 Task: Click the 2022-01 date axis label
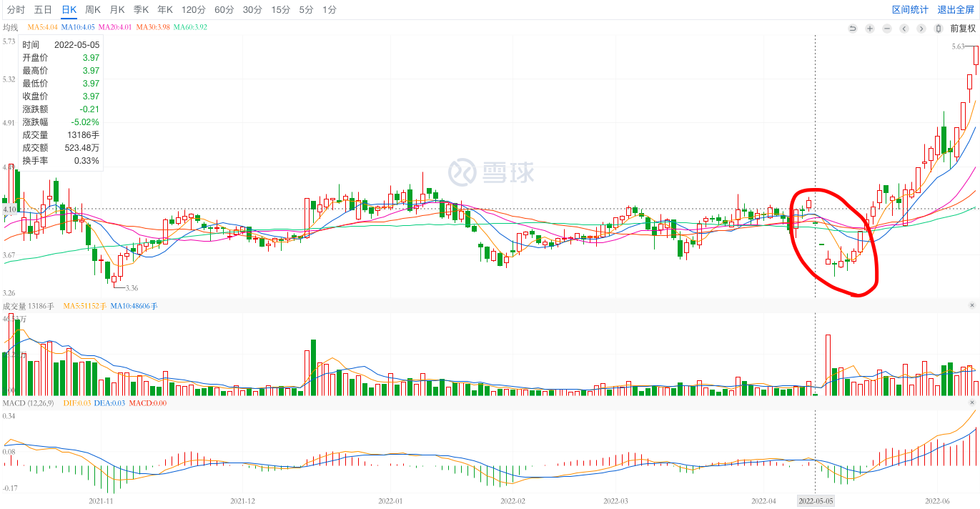coord(390,501)
